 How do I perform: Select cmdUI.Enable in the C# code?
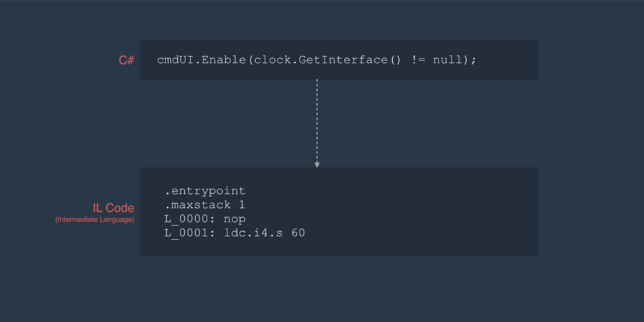(201, 60)
